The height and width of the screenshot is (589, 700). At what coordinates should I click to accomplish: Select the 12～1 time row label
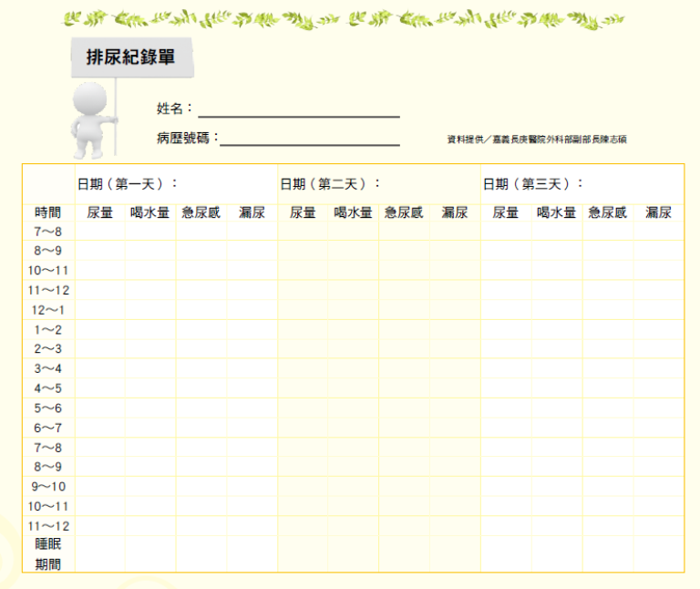[x=48, y=310]
